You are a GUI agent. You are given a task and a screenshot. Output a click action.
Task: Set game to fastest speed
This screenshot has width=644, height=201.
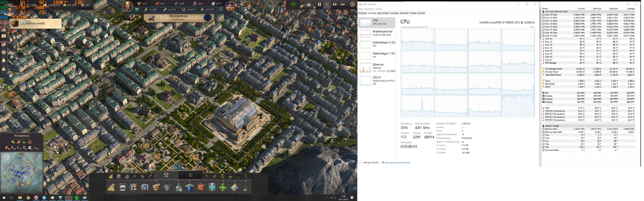(343, 5)
